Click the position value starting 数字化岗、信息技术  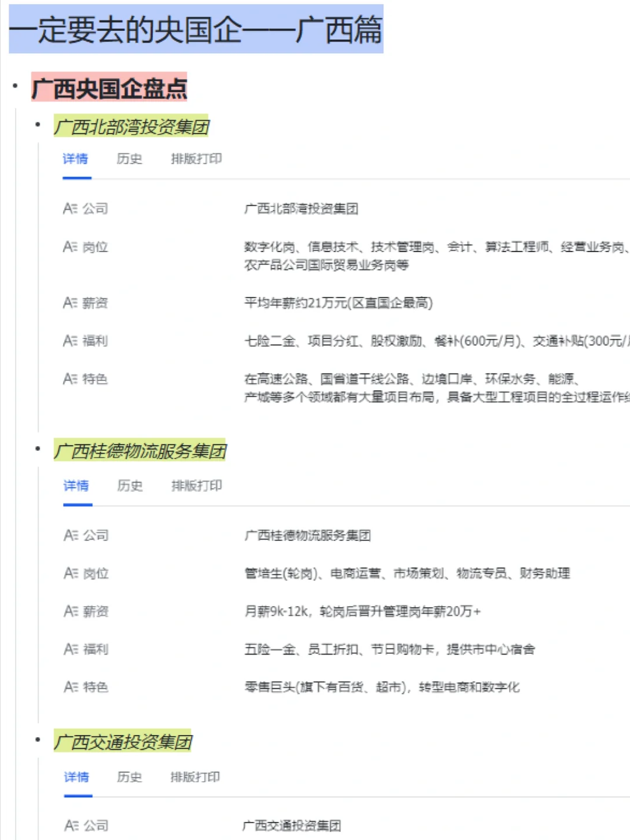click(436, 256)
